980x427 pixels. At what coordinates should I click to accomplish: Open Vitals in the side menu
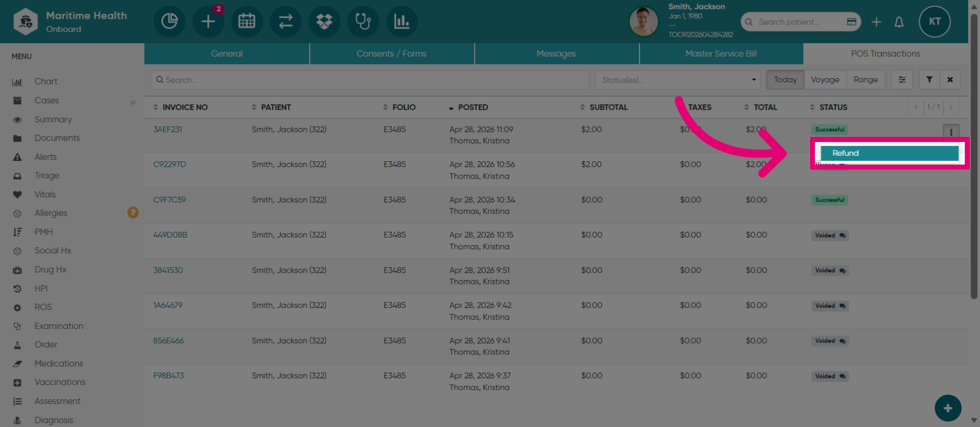point(45,195)
